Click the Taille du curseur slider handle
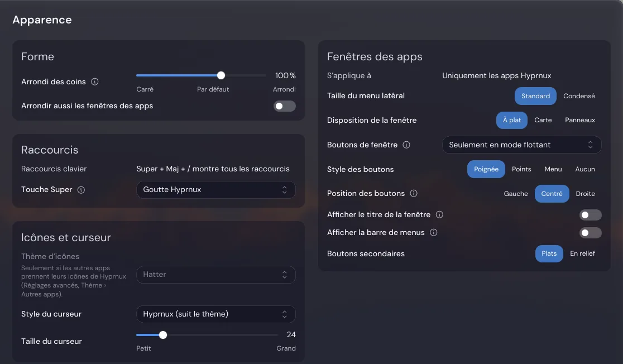The width and height of the screenshot is (623, 364). 163,335
